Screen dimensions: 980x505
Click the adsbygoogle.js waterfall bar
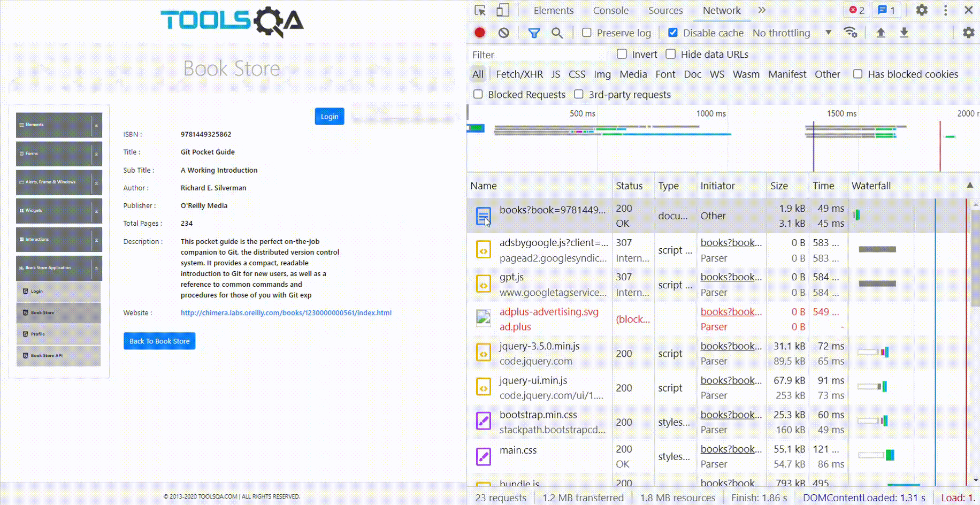(877, 249)
